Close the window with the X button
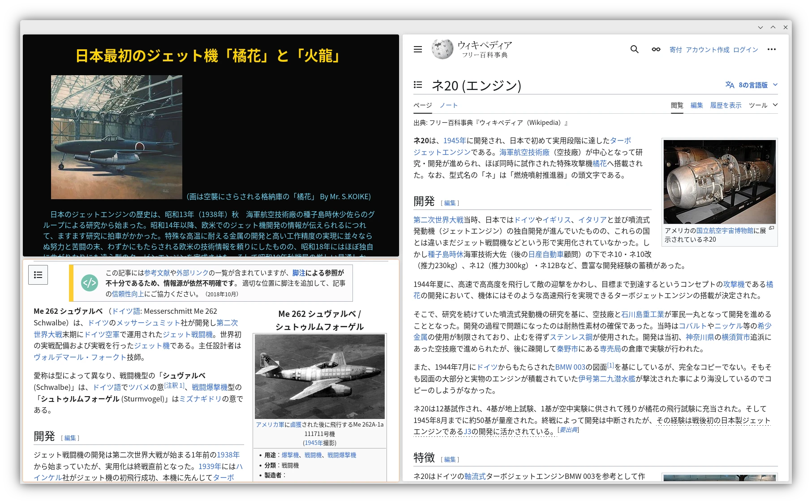This screenshot has height=504, width=812. pos(786,27)
